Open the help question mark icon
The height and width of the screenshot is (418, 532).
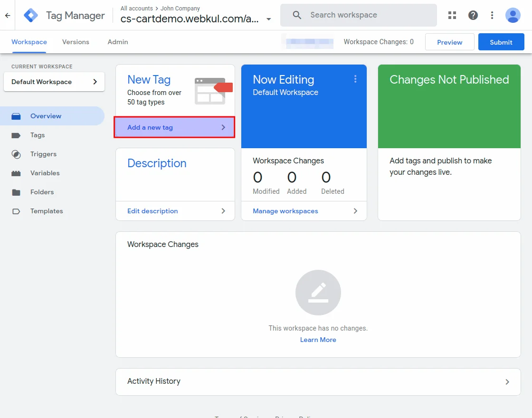[x=473, y=15]
